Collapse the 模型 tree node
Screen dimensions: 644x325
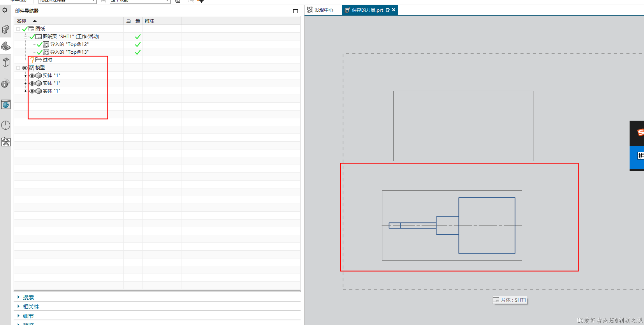18,68
